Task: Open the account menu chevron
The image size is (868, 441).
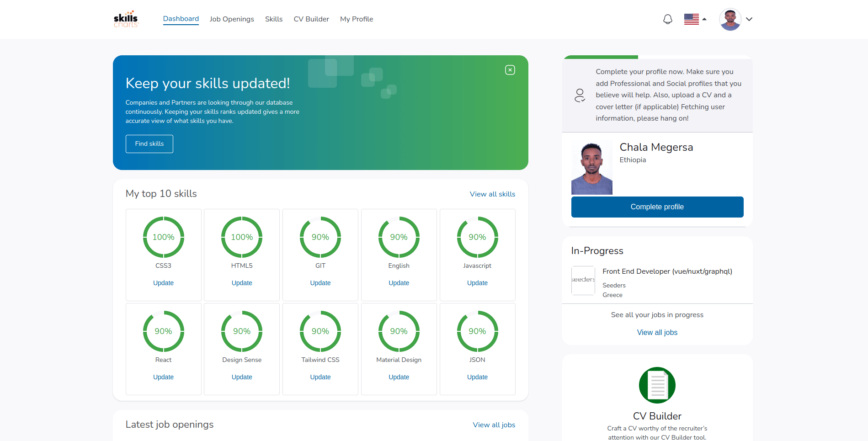Action: click(749, 19)
